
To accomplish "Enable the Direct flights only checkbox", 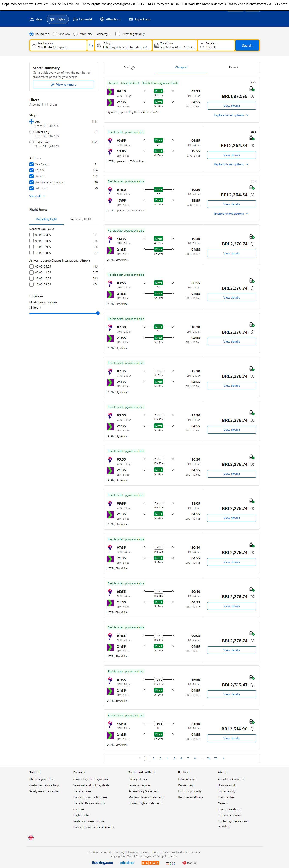I will [x=118, y=34].
